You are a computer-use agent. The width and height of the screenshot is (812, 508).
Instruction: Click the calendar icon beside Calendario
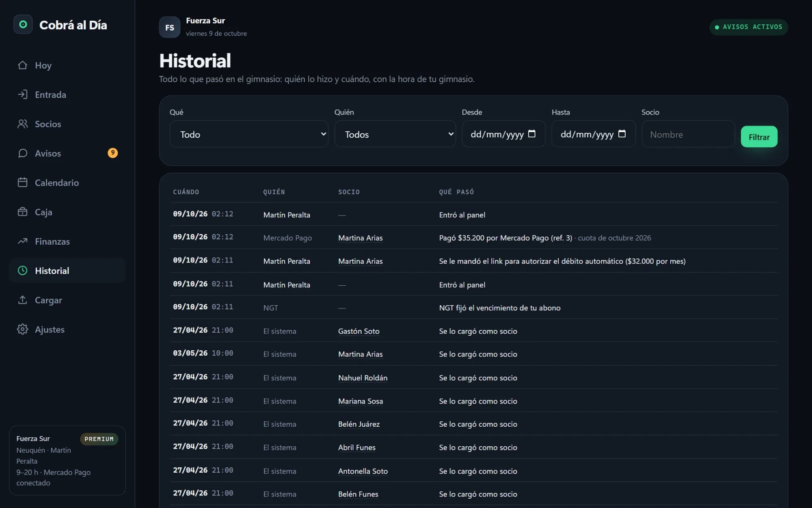point(23,182)
